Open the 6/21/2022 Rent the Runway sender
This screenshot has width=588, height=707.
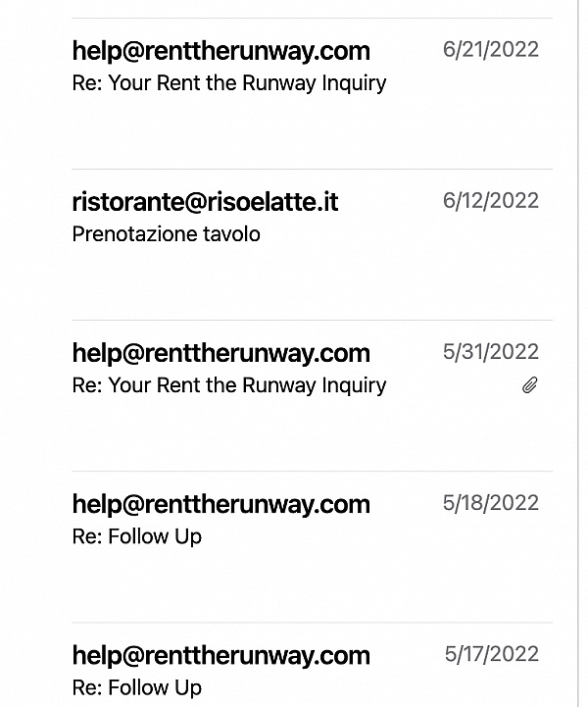click(220, 51)
